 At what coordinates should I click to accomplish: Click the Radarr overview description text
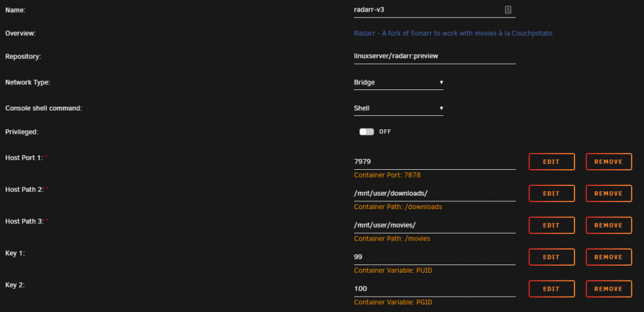pos(454,33)
